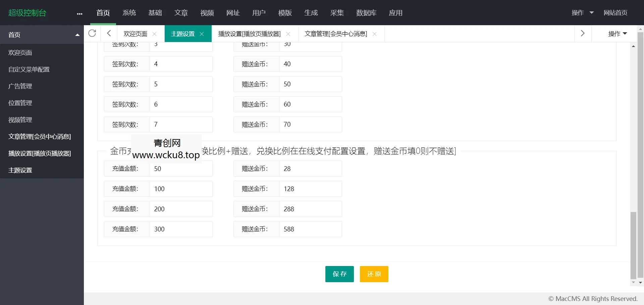This screenshot has width=644, height=305.
Task: Switch to the 文章管理[会员中心消息] tab
Action: pyautogui.click(x=335, y=34)
